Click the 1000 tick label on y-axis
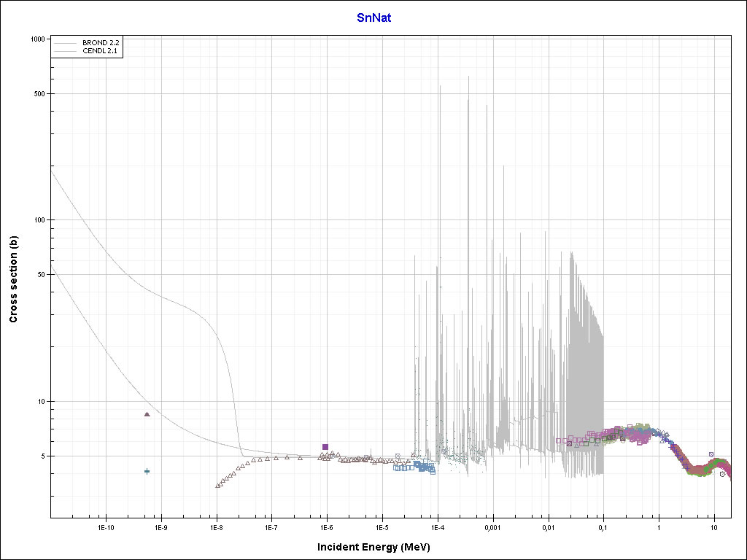 [x=39, y=39]
